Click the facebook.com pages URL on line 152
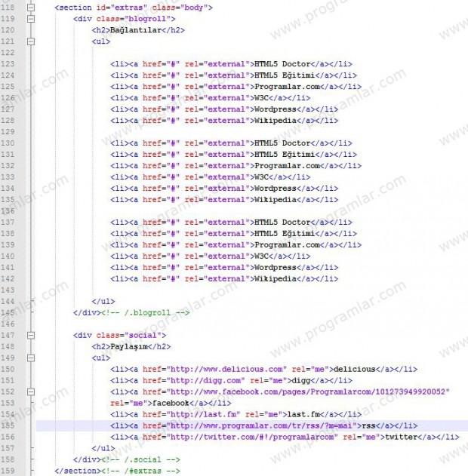Image resolution: width=468 pixels, height=476 pixels. click(308, 392)
